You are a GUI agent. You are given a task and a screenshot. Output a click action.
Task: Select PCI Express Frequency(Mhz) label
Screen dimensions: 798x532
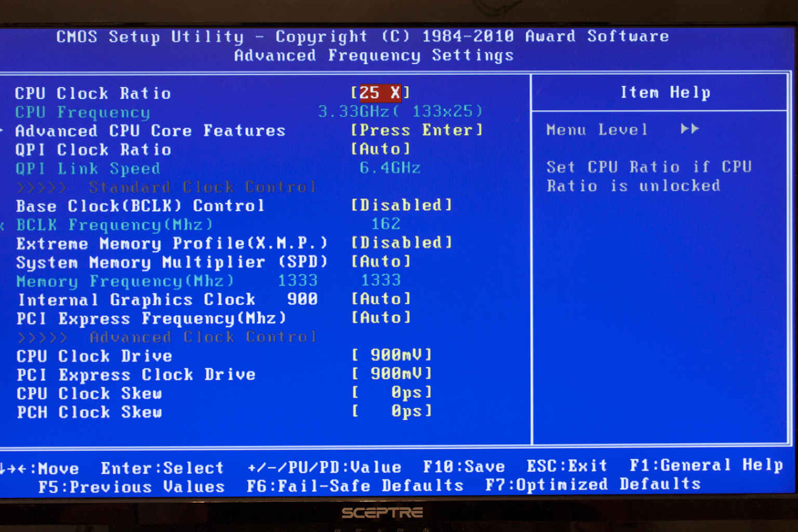151,318
